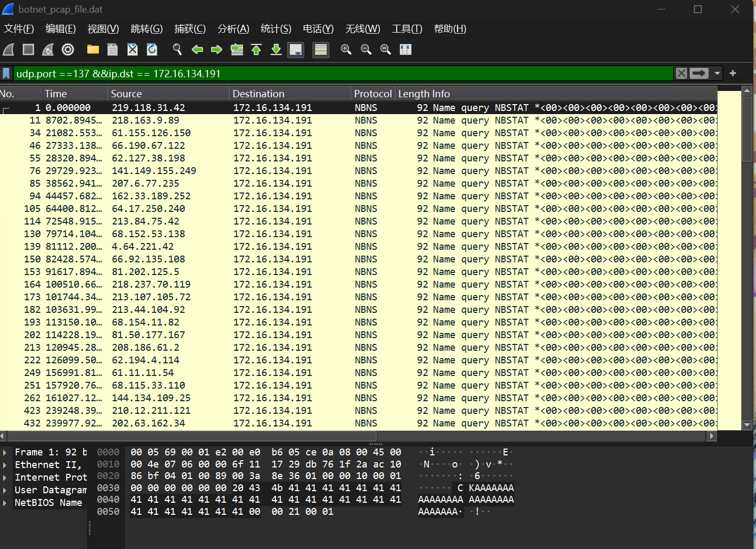Sort by the Protocol column header

tap(373, 94)
